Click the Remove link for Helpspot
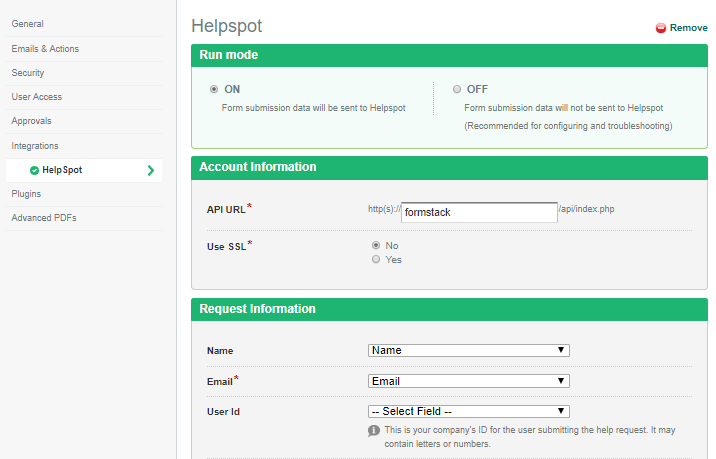The width and height of the screenshot is (716, 459). click(x=688, y=28)
